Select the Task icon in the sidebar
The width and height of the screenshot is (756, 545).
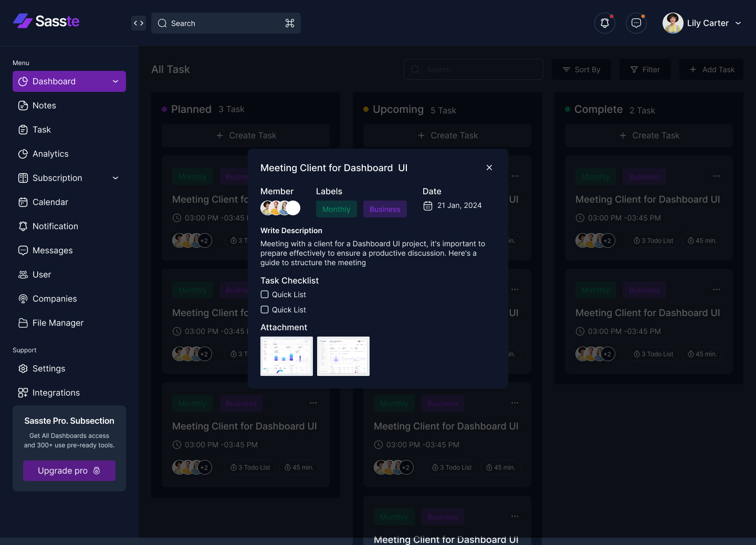point(41,130)
